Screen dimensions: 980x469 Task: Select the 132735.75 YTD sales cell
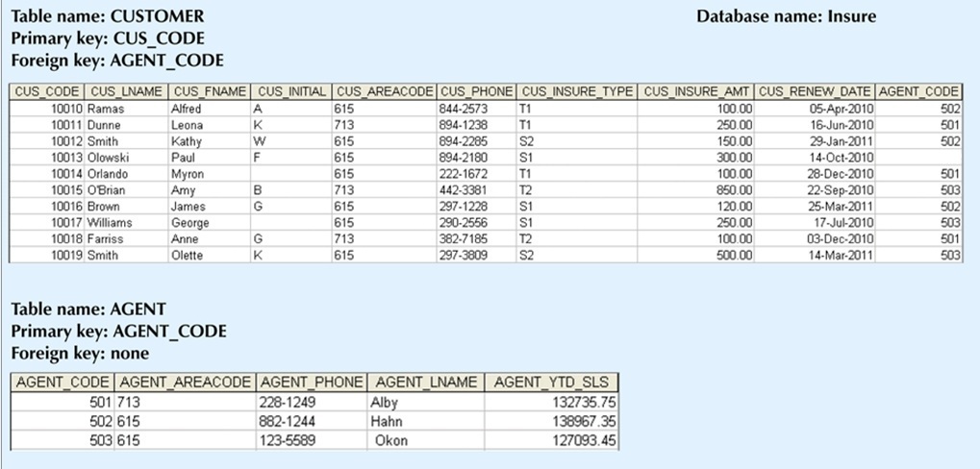click(551, 402)
